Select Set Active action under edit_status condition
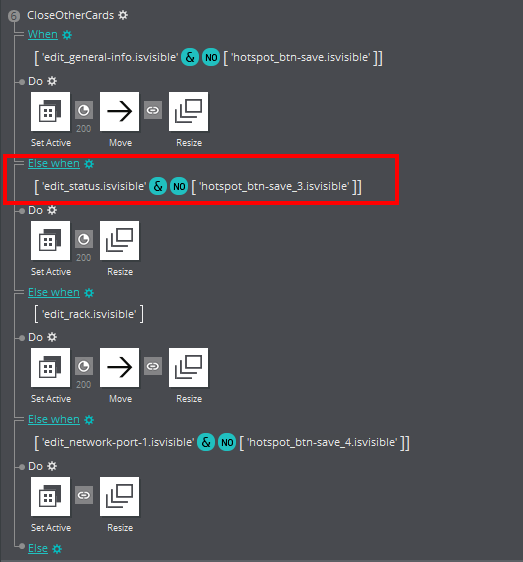The image size is (523, 562). pyautogui.click(x=51, y=240)
